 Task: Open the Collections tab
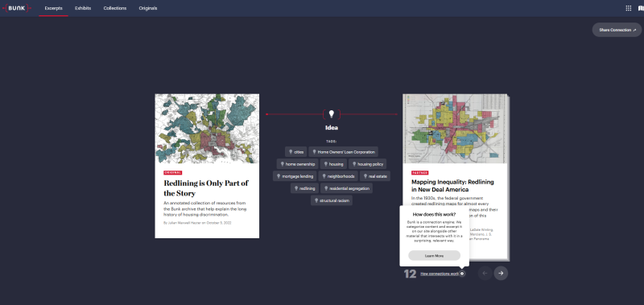click(x=115, y=8)
